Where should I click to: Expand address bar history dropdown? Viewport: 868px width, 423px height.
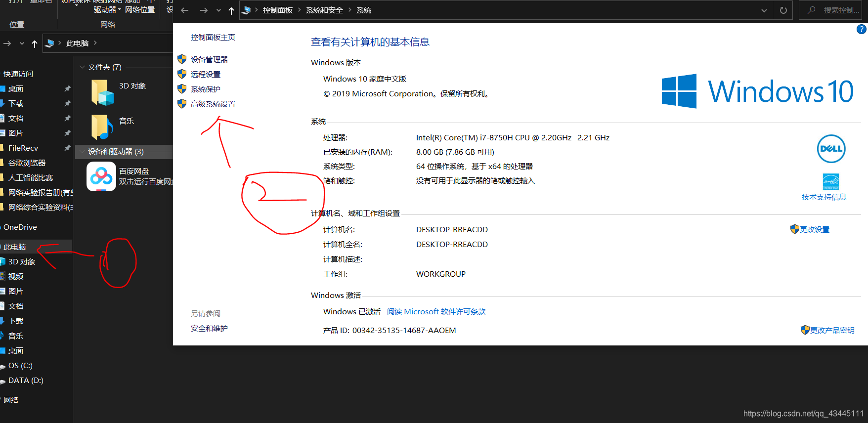coord(764,10)
